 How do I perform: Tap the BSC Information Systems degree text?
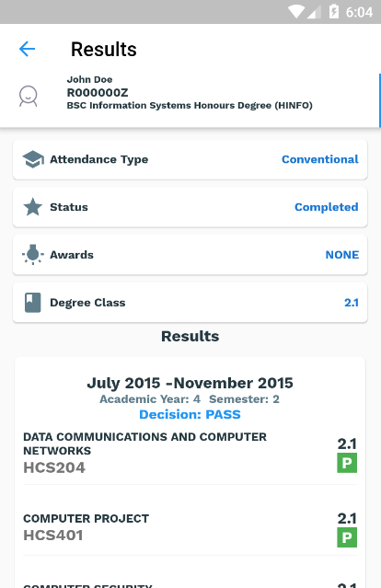point(190,106)
